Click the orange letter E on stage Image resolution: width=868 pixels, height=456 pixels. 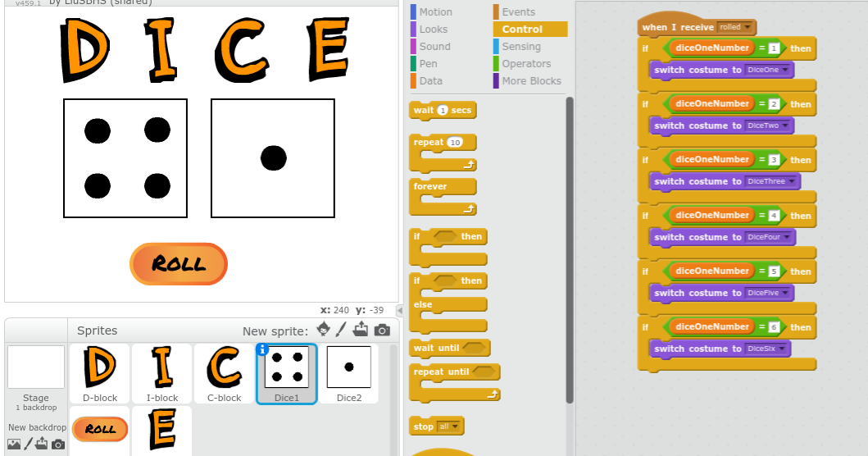coord(329,48)
